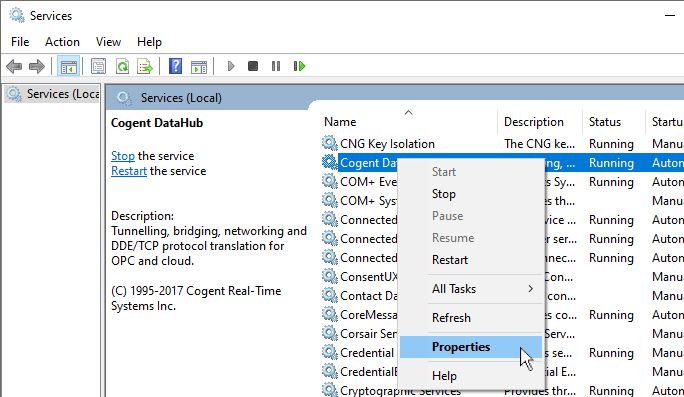The width and height of the screenshot is (684, 397).
Task: Click the Export List toolbar icon
Action: (x=145, y=66)
